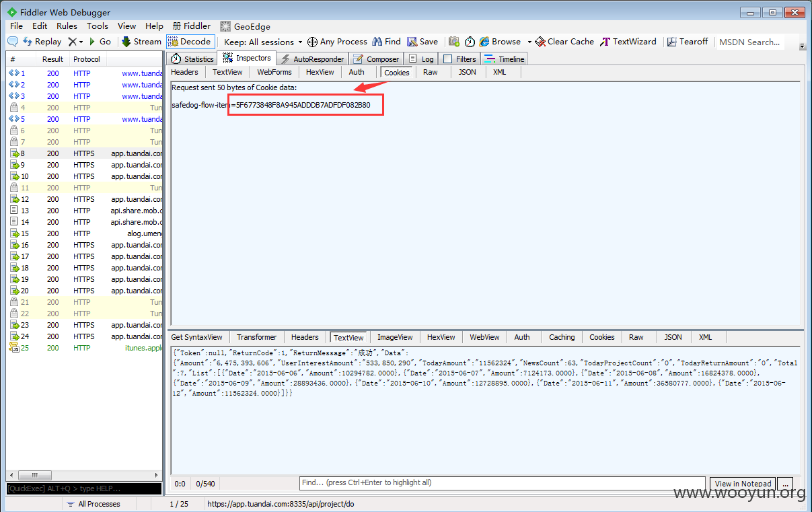Image resolution: width=812 pixels, height=512 pixels.
Task: Click Browse with Internet Explorer icon
Action: click(500, 42)
